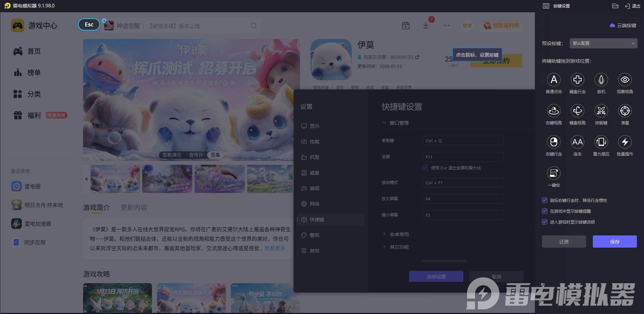644x314 pixels.
Task: Open 性能 settings category
Action: point(331,142)
